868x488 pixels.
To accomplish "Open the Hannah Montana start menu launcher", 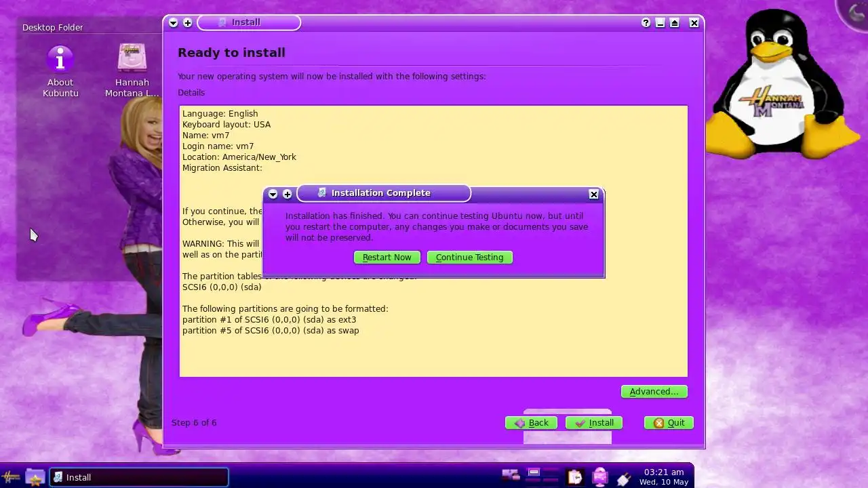I will (x=12, y=477).
